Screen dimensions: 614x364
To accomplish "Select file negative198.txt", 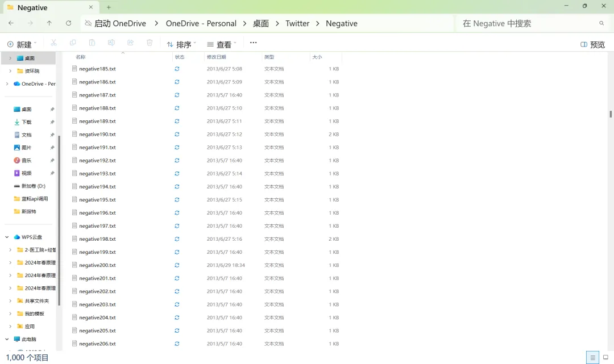I will (97, 239).
